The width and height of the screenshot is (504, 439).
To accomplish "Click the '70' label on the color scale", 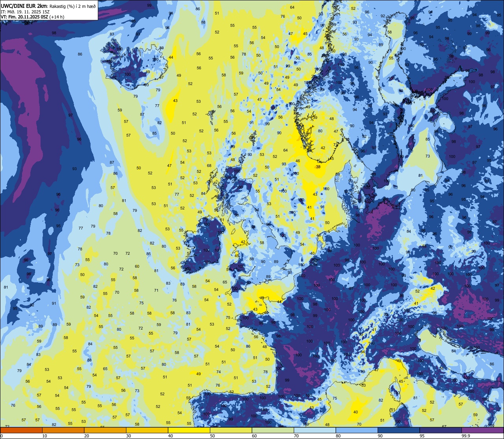I will coord(296,436).
